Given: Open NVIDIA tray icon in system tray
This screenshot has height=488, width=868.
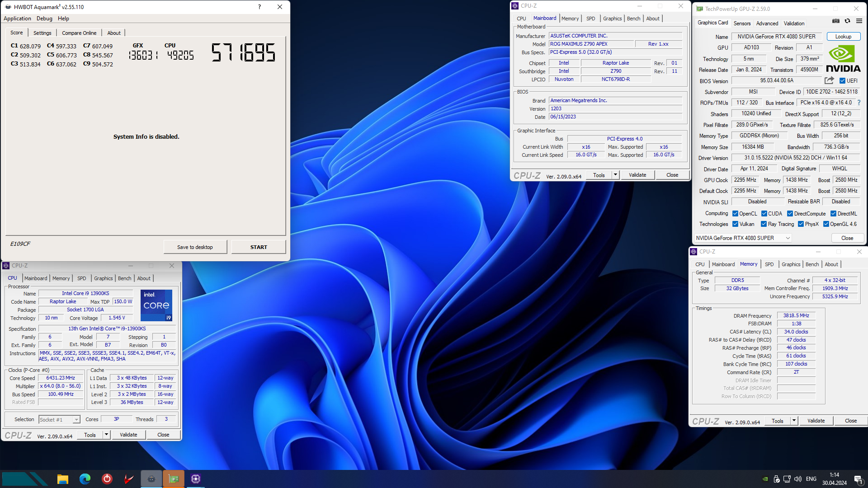Looking at the screenshot, I should pyautogui.click(x=765, y=479).
